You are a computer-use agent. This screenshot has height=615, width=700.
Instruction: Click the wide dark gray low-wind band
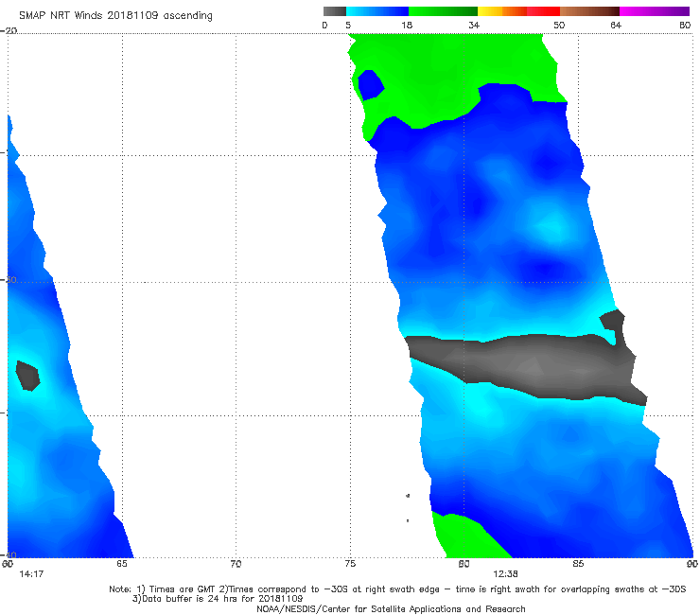click(x=527, y=365)
